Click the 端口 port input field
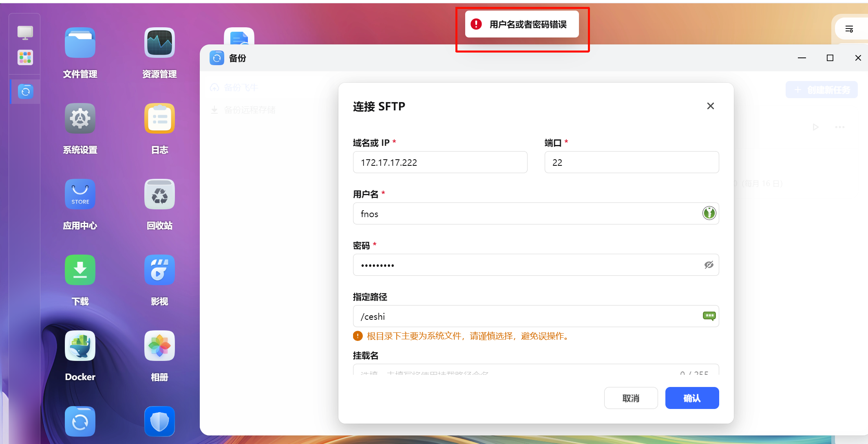Image resolution: width=868 pixels, height=444 pixels. point(631,163)
